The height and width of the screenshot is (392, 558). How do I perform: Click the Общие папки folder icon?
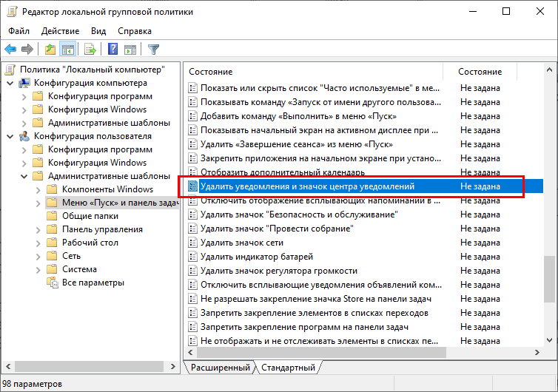[x=52, y=216]
